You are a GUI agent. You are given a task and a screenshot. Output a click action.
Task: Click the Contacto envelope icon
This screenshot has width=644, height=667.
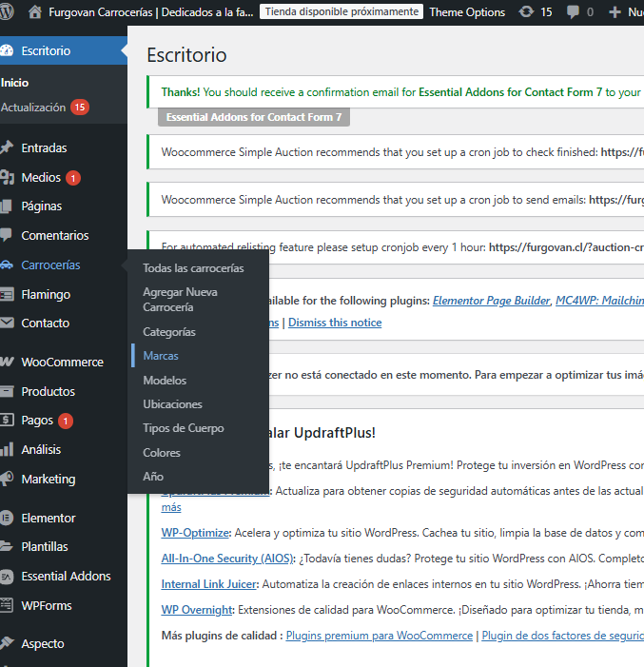pyautogui.click(x=7, y=323)
